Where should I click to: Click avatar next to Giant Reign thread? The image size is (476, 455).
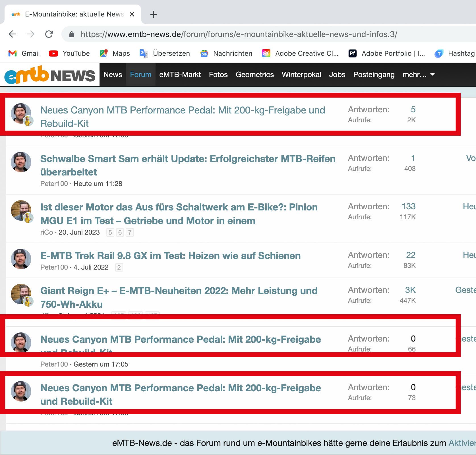tap(21, 294)
